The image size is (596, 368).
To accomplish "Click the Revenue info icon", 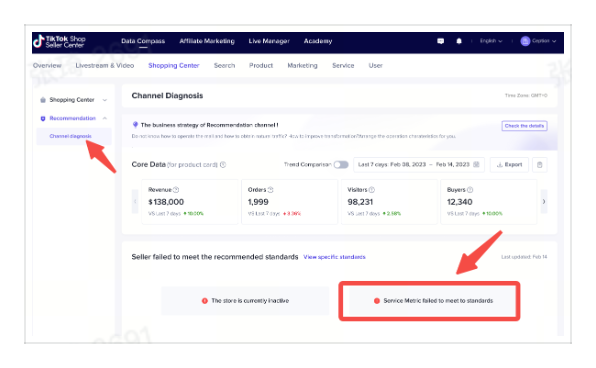I will click(x=176, y=190).
